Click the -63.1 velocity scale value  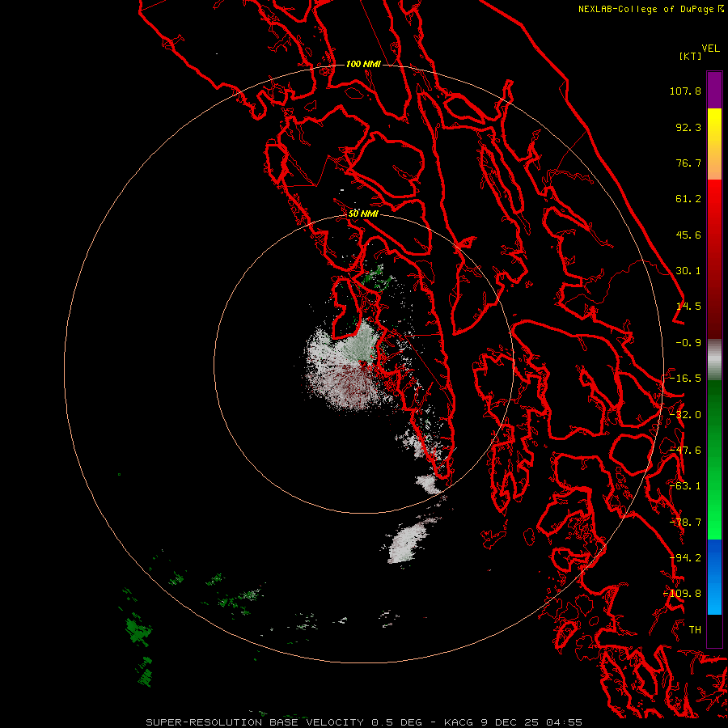tap(685, 486)
